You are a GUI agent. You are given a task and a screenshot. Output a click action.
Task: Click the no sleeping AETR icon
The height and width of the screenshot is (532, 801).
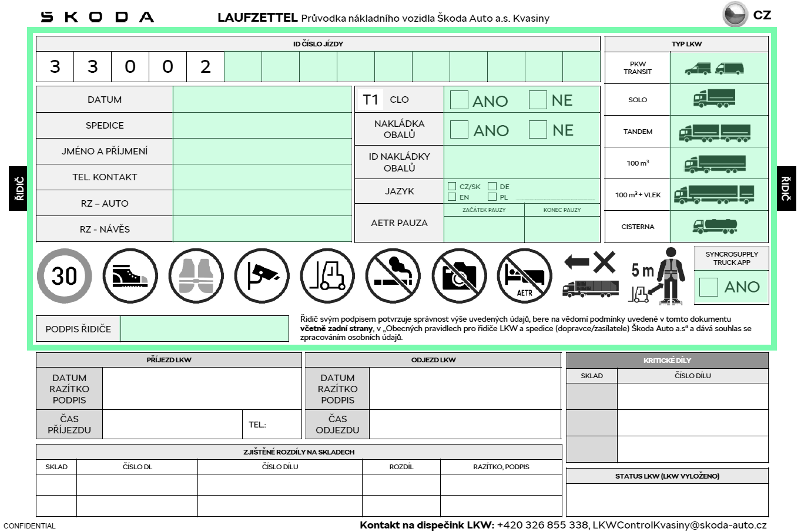(525, 275)
